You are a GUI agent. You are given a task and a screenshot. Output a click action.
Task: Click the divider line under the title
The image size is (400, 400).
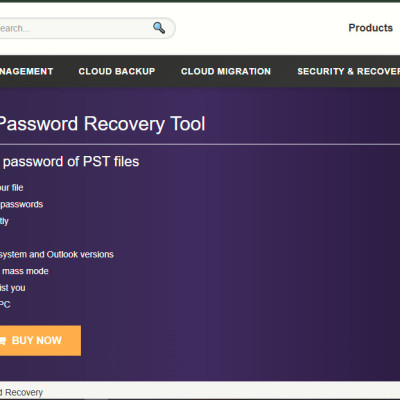200,144
